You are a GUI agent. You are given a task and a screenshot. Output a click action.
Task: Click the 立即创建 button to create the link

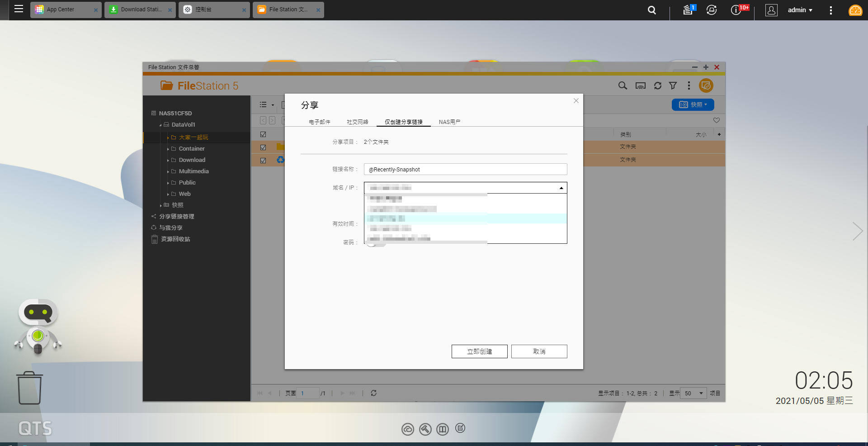click(x=479, y=351)
